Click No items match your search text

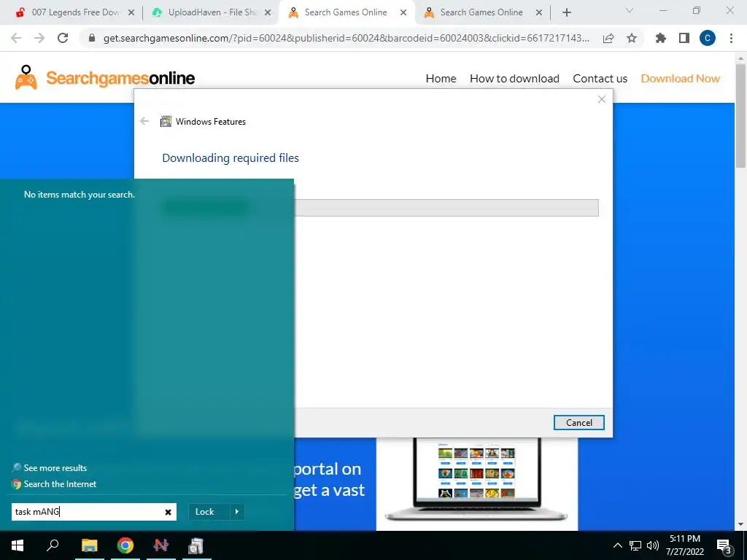[x=79, y=194]
